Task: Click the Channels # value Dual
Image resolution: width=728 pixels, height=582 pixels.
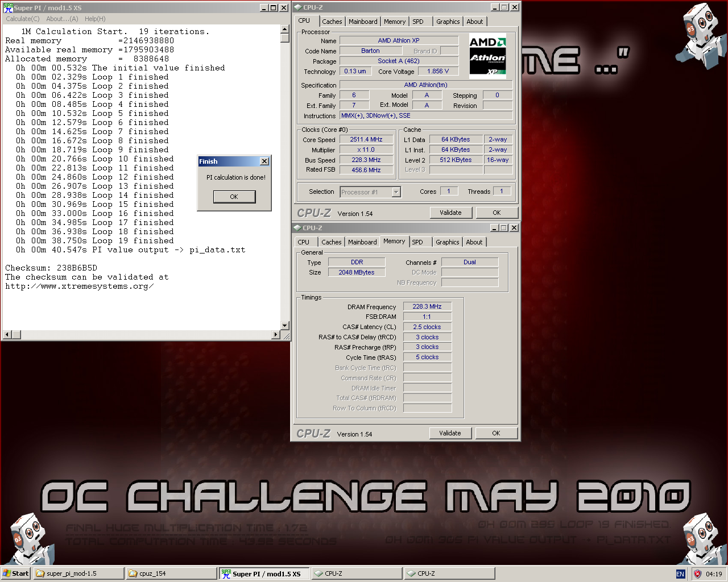Action: [x=470, y=262]
